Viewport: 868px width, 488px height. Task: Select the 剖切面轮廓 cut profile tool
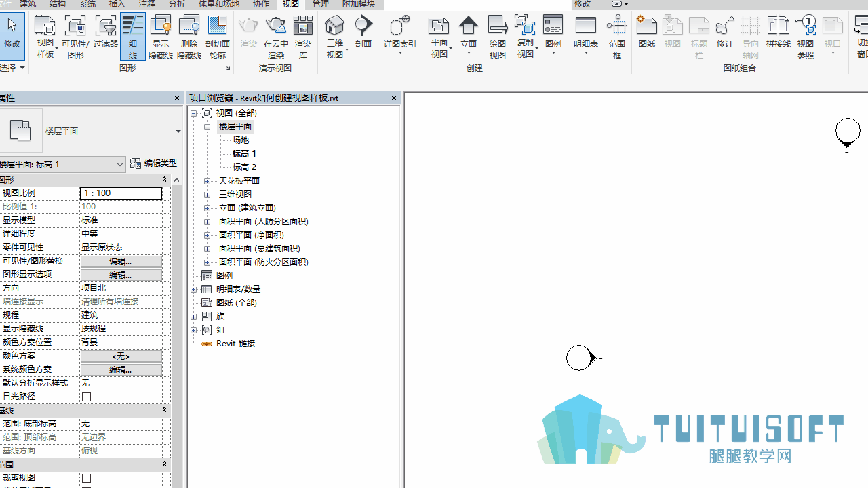[x=217, y=37]
